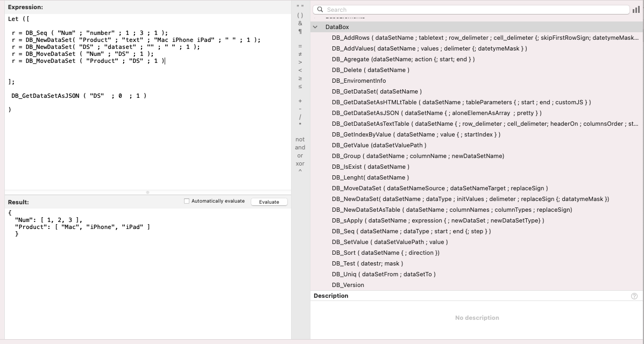The image size is (644, 344).
Task: Select the DB_Seq function entry
Action: [344, 231]
